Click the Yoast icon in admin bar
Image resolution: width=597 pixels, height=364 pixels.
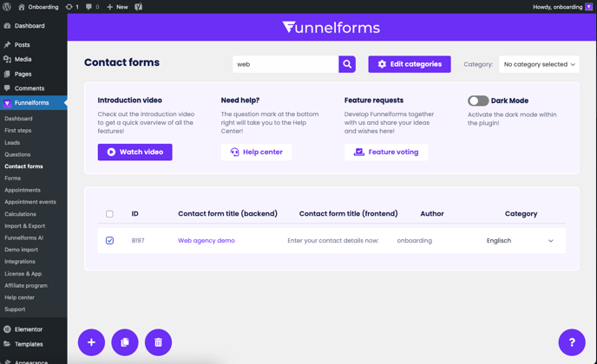click(x=139, y=7)
